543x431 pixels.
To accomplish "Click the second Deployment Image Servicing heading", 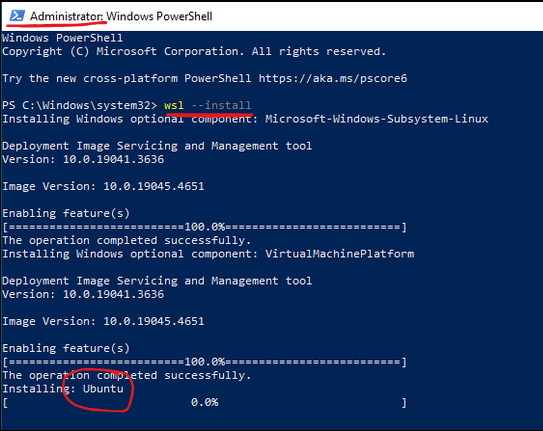I will click(157, 281).
